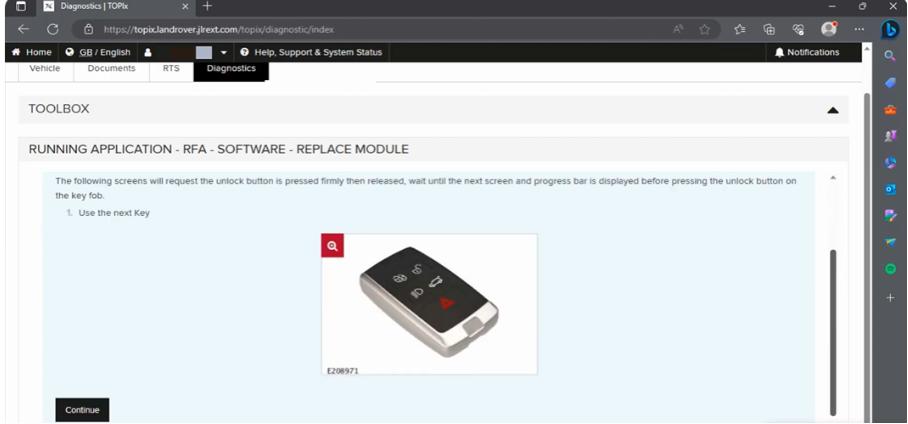Click the page scroll-up arrow
The height and width of the screenshot is (424, 908).
pos(866,49)
